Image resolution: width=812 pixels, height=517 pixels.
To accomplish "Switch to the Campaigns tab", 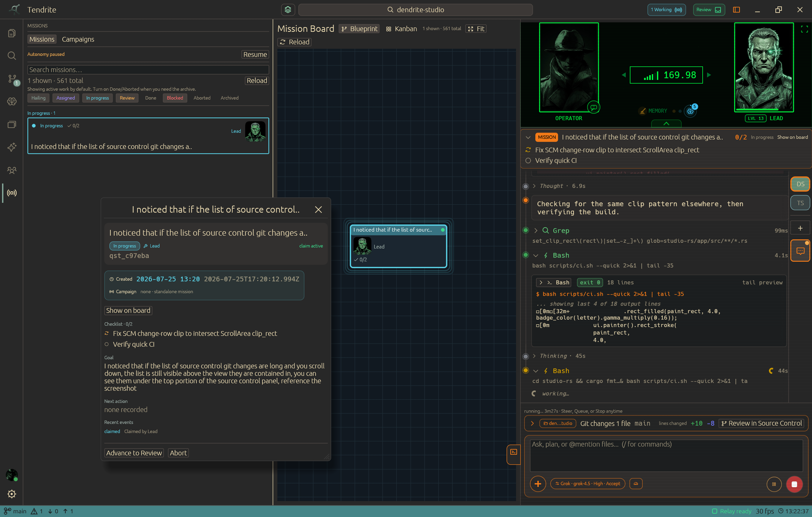I will coord(78,39).
